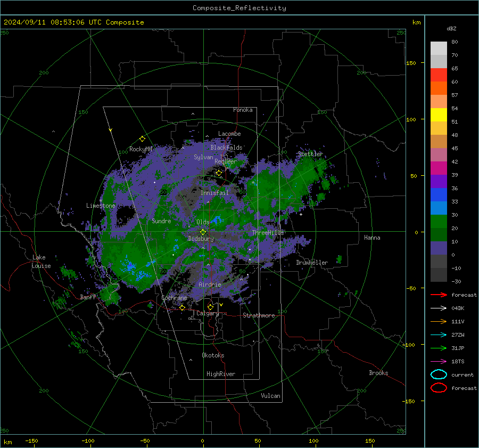This screenshot has width=479, height=448.
Task: Select the Banff label on the map
Action: coord(88,297)
